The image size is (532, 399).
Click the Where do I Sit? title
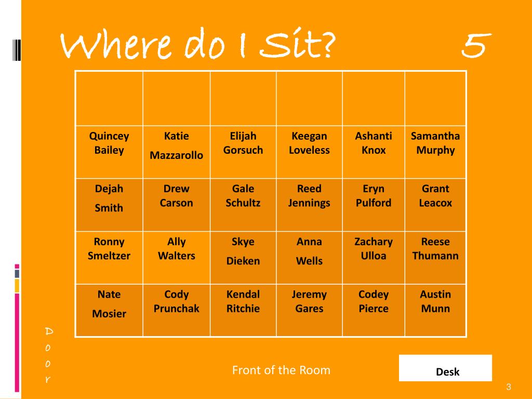coord(198,44)
